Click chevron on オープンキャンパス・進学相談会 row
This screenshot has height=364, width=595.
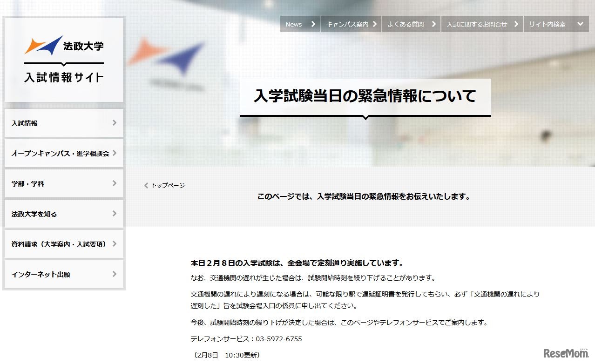(x=115, y=153)
